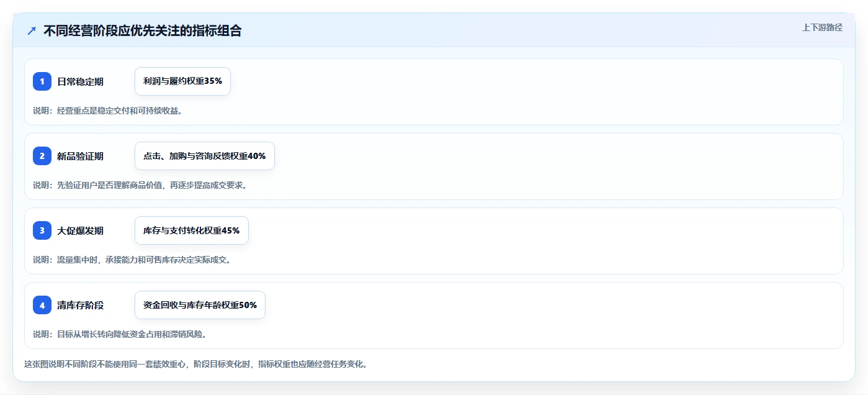The image size is (868, 395).
Task: Click the 清库存阶段 stage name
Action: [80, 305]
